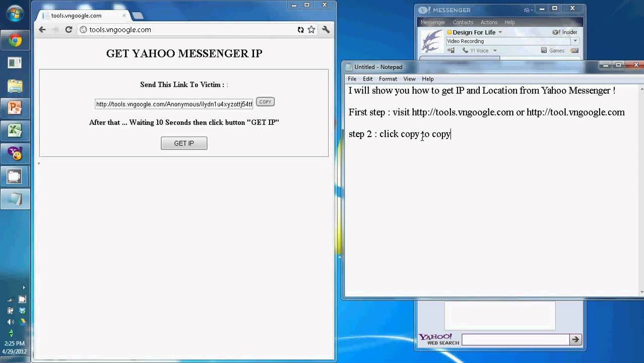This screenshot has width=644, height=363.
Task: Expand Design For Life status dropdown
Action: [500, 32]
